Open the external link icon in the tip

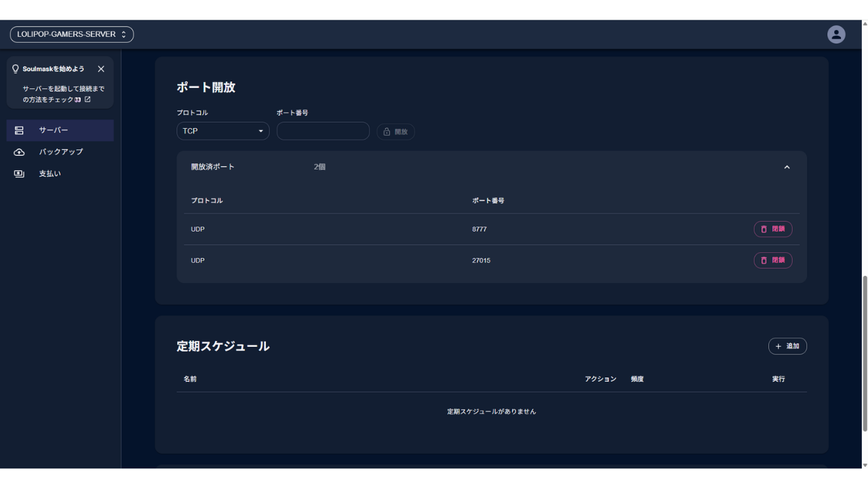coord(87,100)
